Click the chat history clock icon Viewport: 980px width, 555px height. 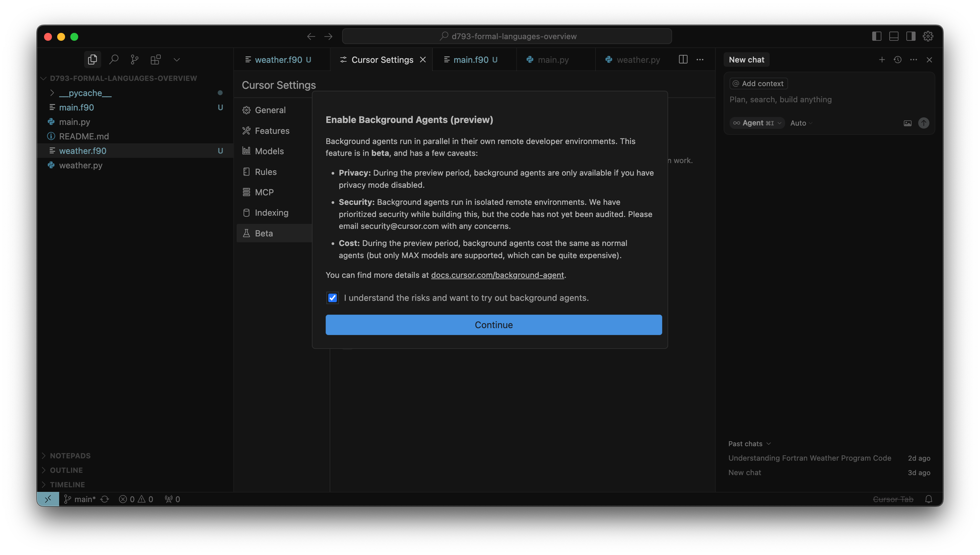(898, 60)
